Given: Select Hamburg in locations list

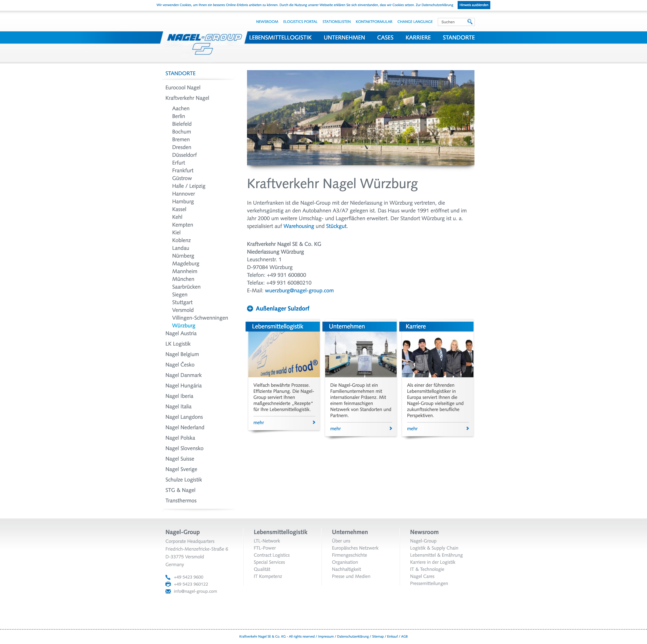Looking at the screenshot, I should [x=183, y=201].
